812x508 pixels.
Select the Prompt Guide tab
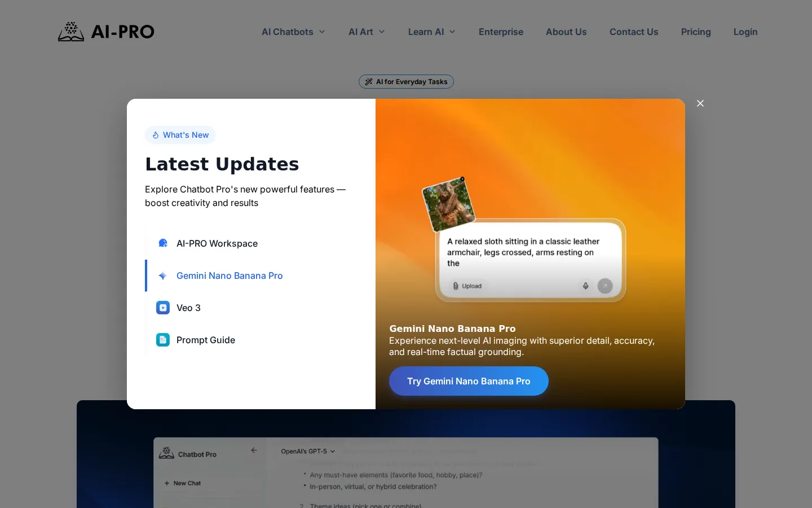pos(251,340)
